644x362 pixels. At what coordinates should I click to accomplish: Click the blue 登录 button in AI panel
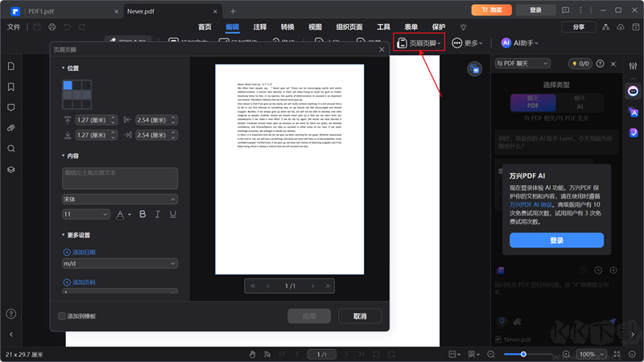556,241
